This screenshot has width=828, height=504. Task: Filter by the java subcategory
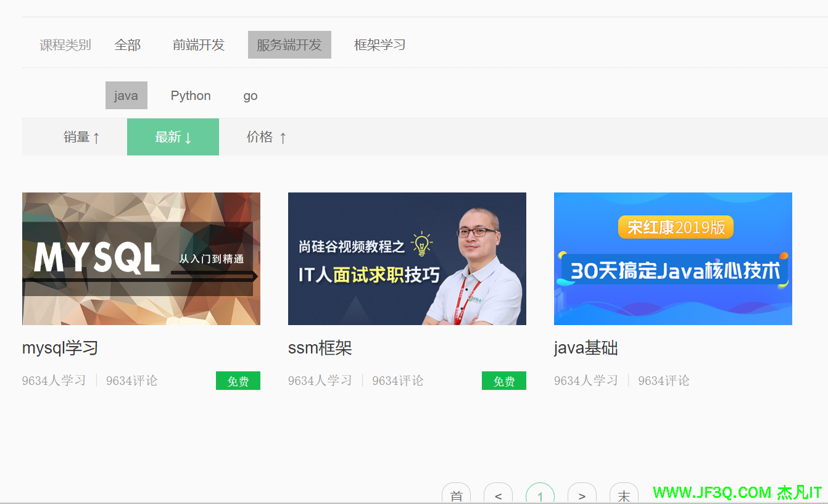coord(126,96)
